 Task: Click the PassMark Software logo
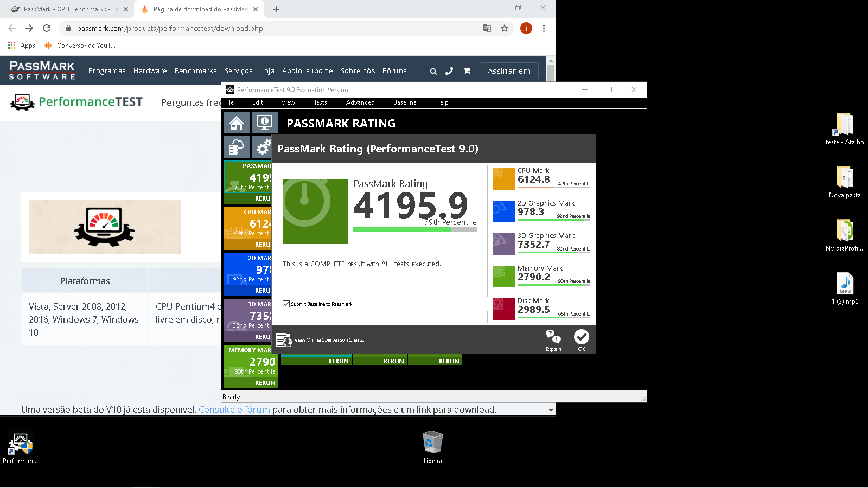point(42,70)
